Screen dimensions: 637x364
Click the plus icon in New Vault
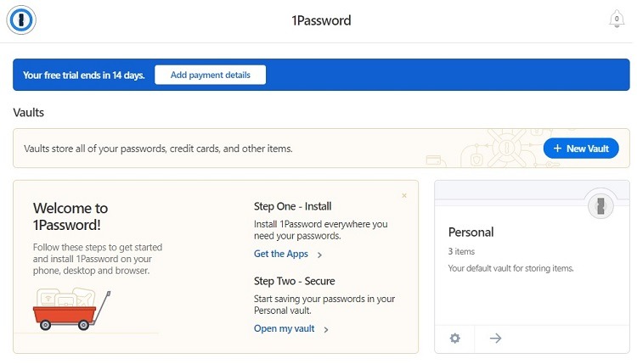(557, 148)
